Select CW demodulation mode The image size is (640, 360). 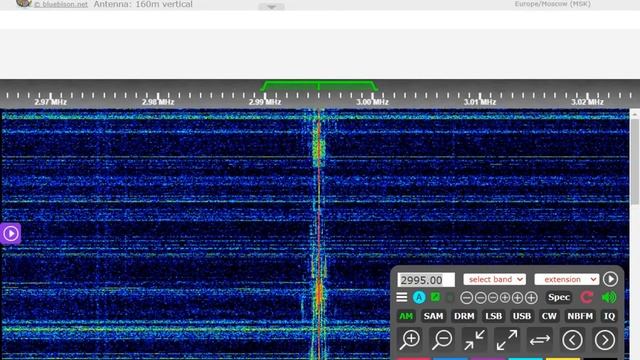coord(549,316)
